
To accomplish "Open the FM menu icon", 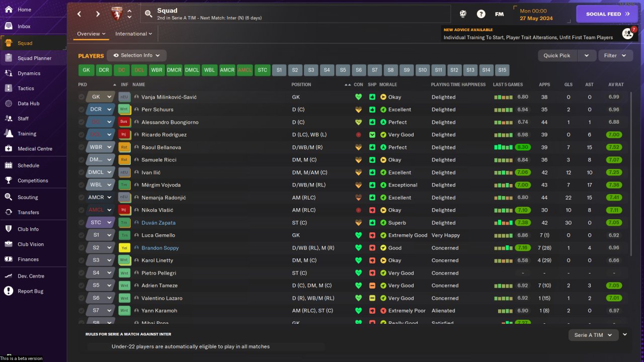I will pyautogui.click(x=499, y=14).
